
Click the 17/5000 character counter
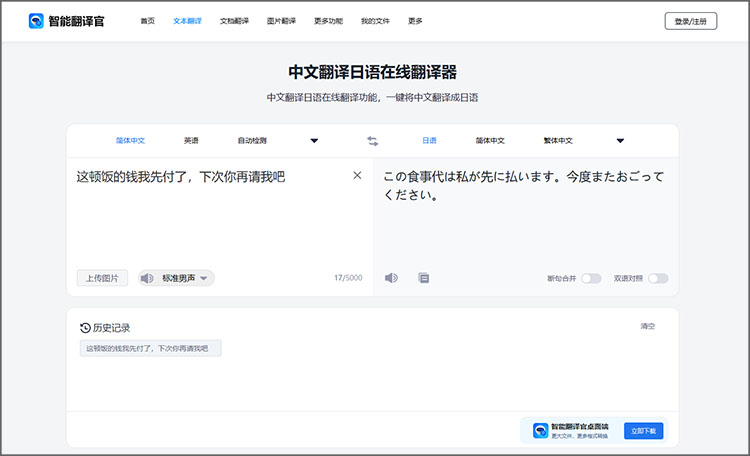[x=348, y=278]
